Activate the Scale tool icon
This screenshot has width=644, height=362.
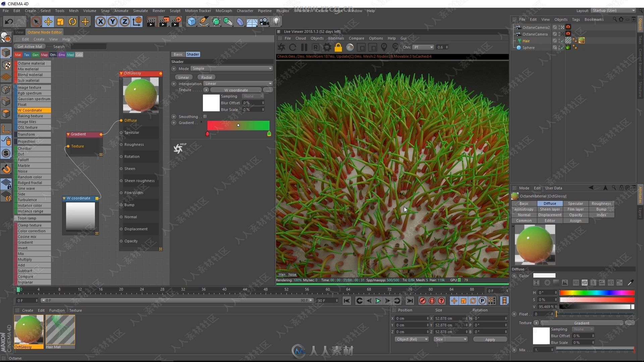click(60, 22)
